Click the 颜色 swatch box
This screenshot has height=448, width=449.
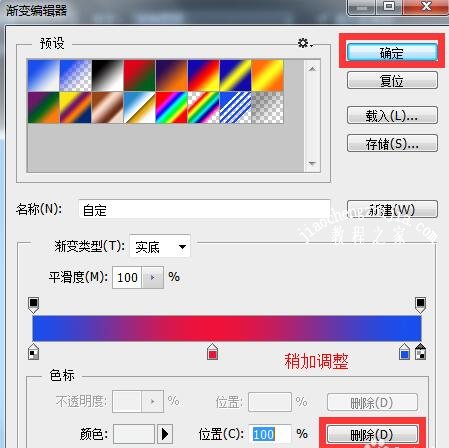[134, 434]
